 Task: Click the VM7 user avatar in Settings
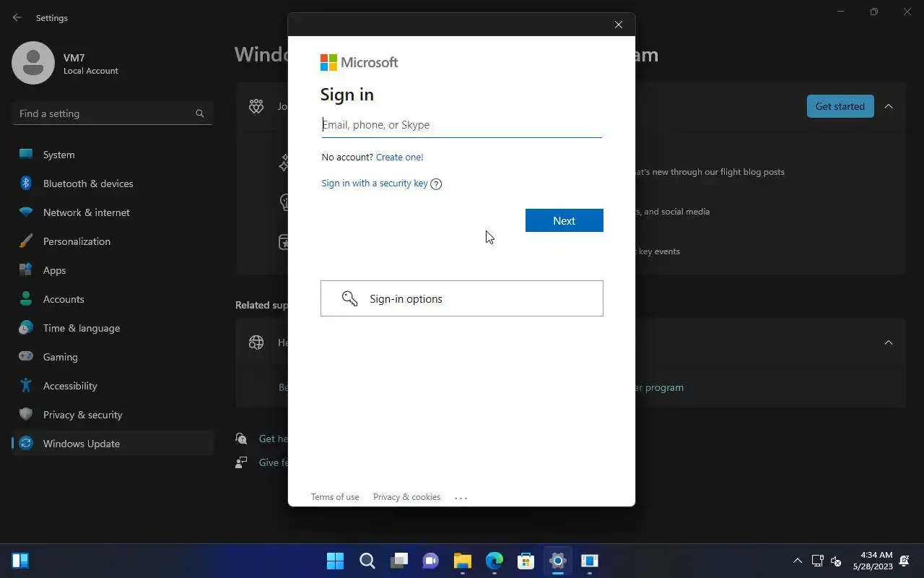click(x=33, y=63)
